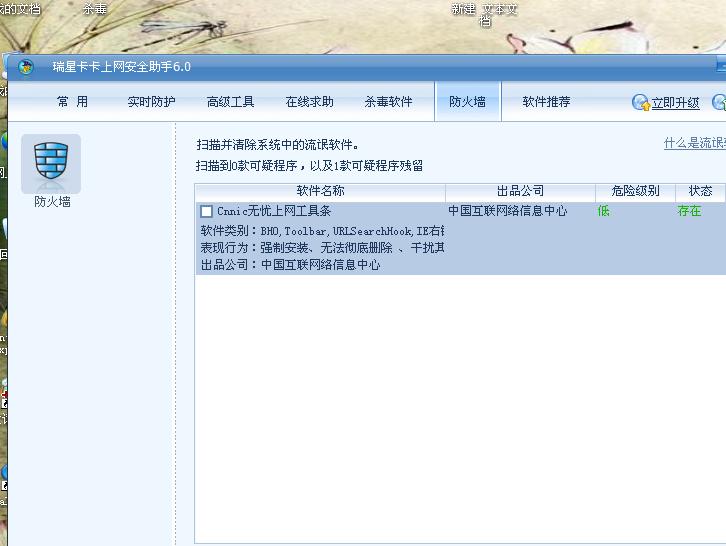Open the 软件推荐 tab
Image resolution: width=726 pixels, height=546 pixels.
click(546, 101)
